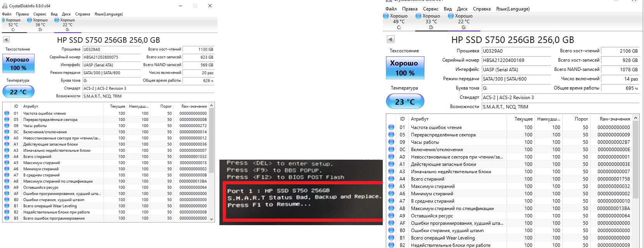Click the Хорошо 100 % health button beside serial HBSA21202800075
Image resolution: width=644 pixels, height=248 pixels.
pos(19,64)
